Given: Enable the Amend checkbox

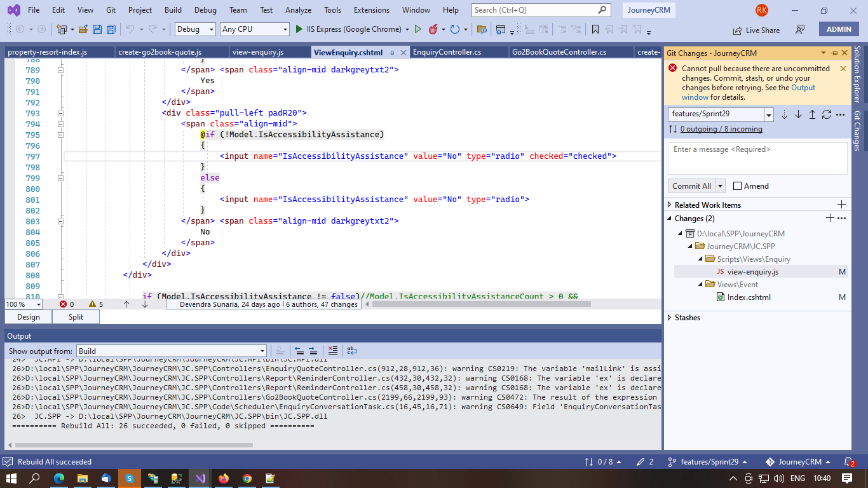Looking at the screenshot, I should pos(737,186).
